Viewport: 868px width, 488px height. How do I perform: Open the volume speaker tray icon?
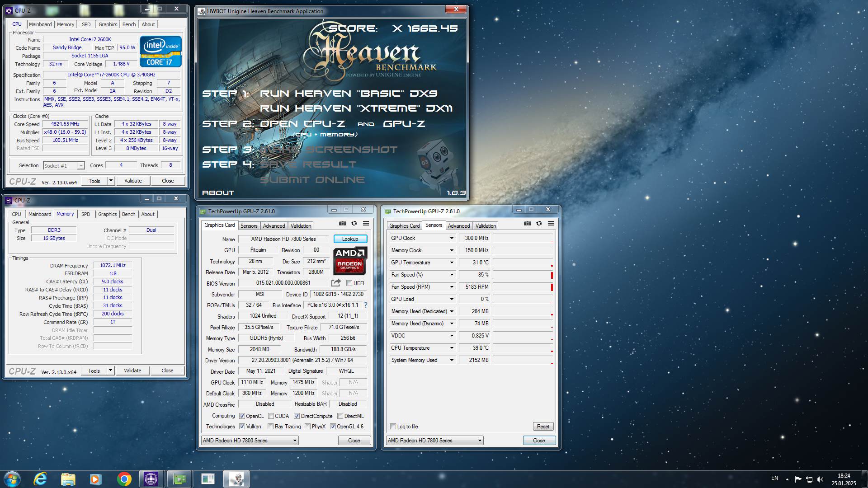point(821,479)
